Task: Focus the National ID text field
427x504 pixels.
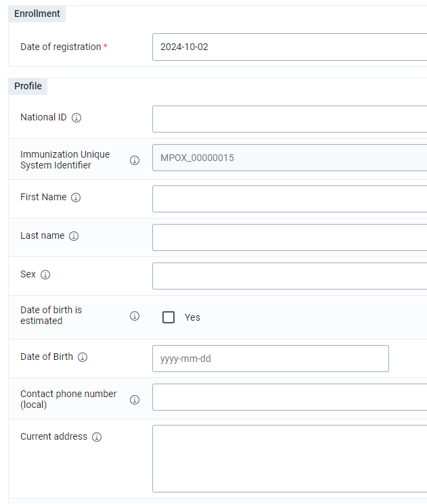Action: coord(290,119)
